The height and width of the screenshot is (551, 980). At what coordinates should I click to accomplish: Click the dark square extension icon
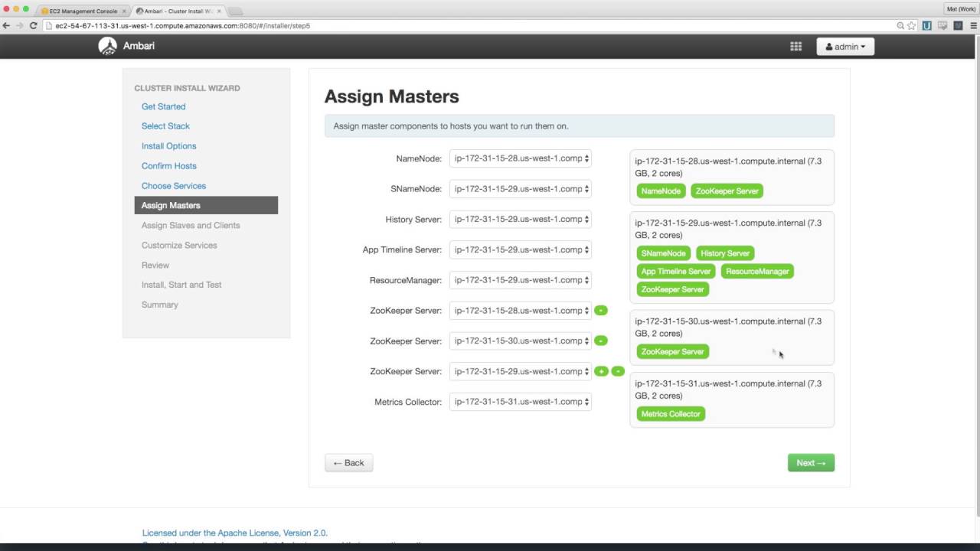(x=958, y=25)
